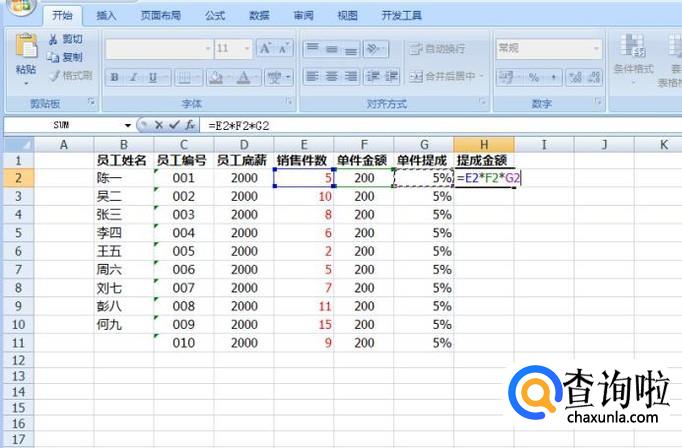
Task: Toggle wrap text (自动换行)
Action: point(437,49)
